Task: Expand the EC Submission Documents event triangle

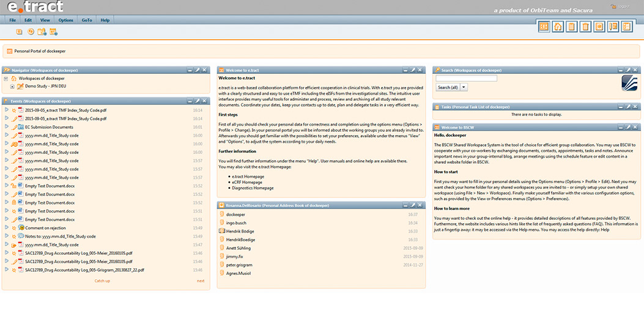Action: [x=6, y=127]
